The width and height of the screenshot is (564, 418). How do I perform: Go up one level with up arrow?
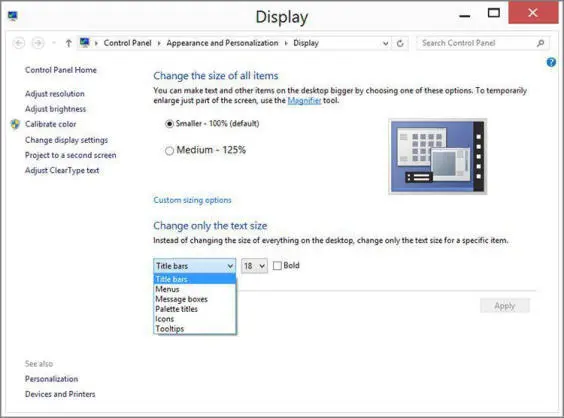(68, 43)
